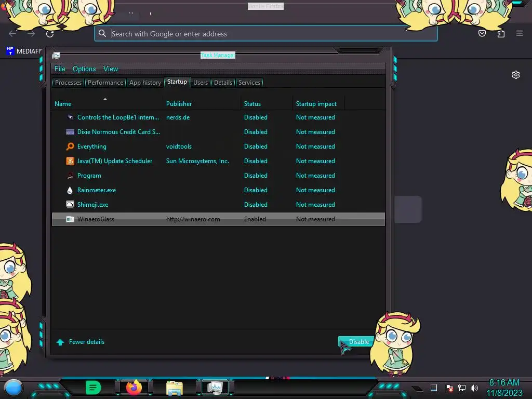Screen dimensions: 532x399
Task: Open the Firefox Pocket icon
Action: [x=482, y=33]
